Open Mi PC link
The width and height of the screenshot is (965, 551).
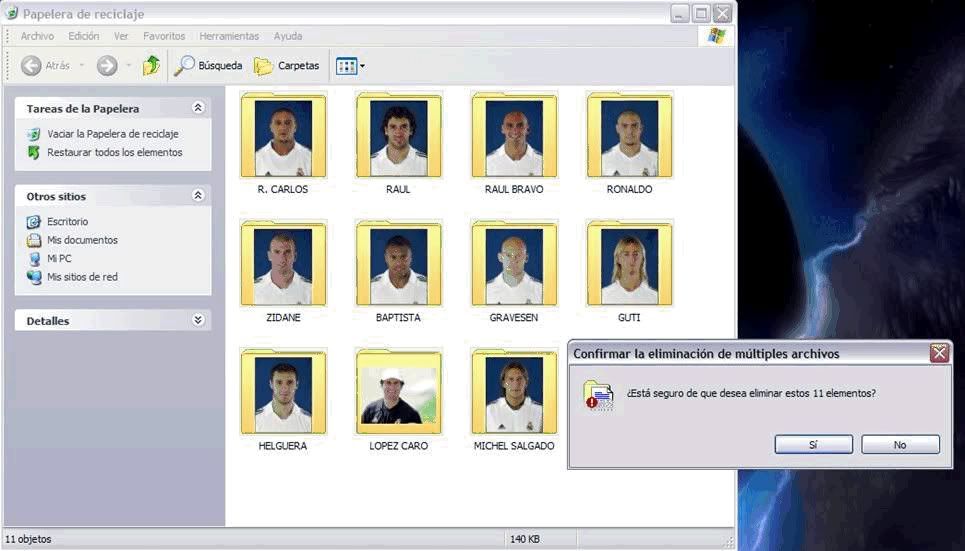tap(59, 259)
